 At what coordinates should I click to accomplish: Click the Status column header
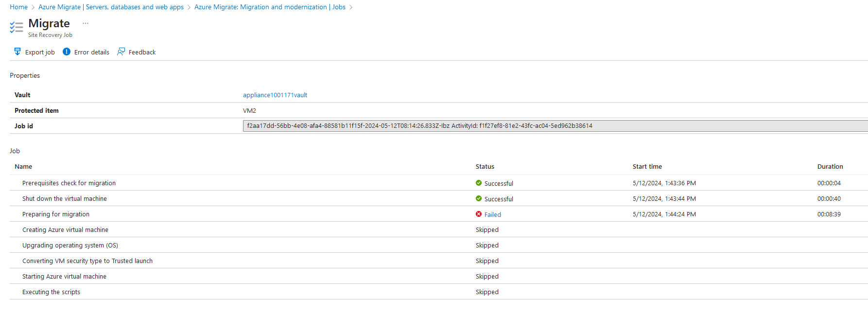(x=485, y=166)
